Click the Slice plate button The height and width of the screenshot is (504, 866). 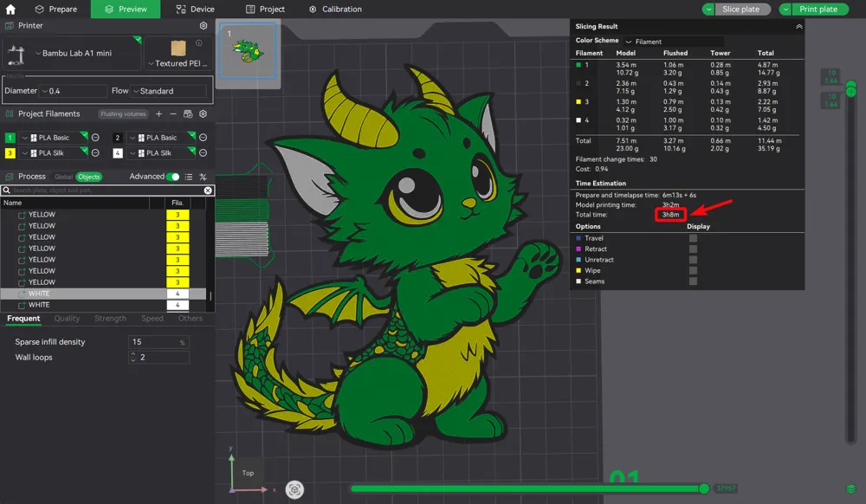coord(742,10)
